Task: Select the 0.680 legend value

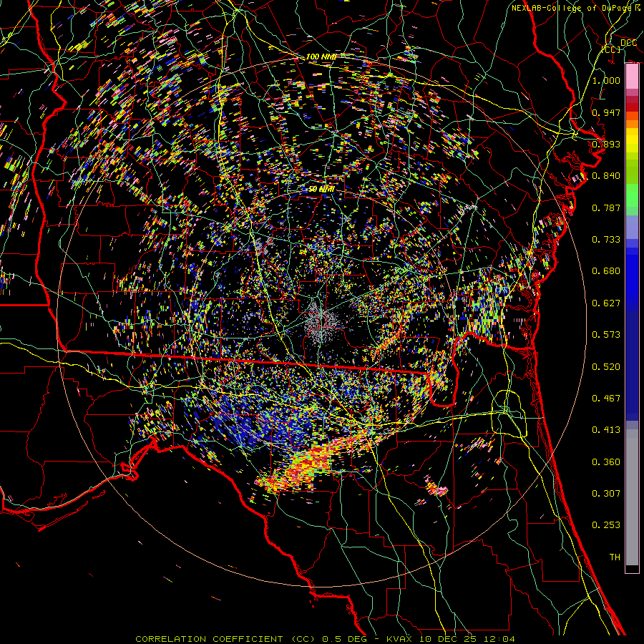Action: [x=606, y=271]
